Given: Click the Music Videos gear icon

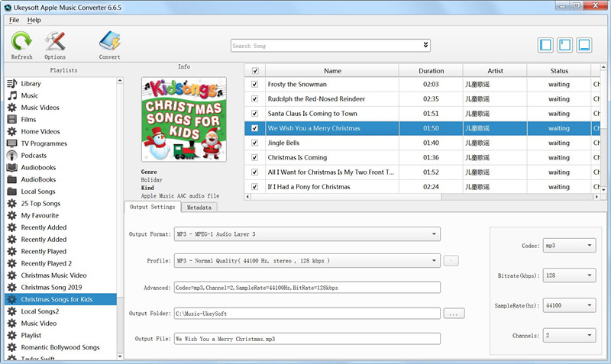Looking at the screenshot, I should pos(12,108).
